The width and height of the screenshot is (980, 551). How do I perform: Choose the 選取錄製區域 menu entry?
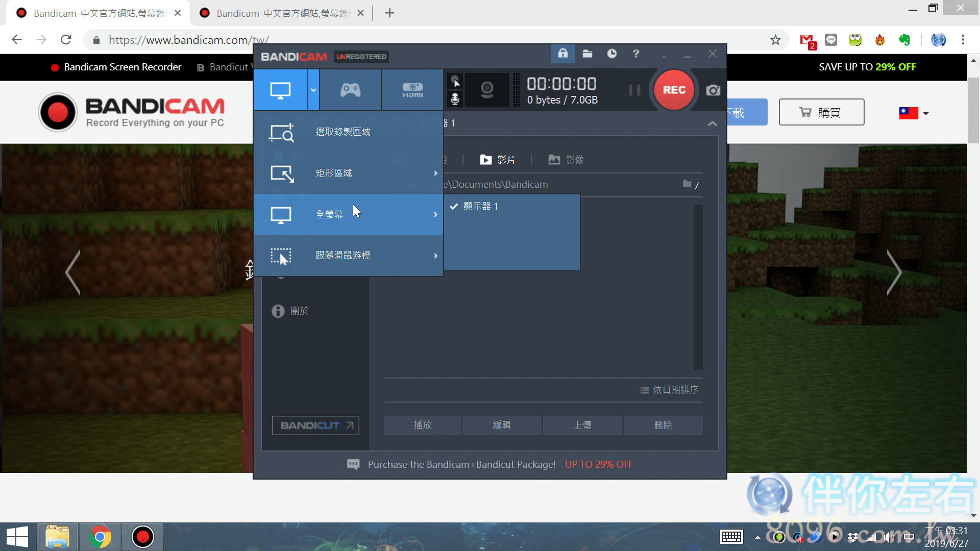pos(349,132)
